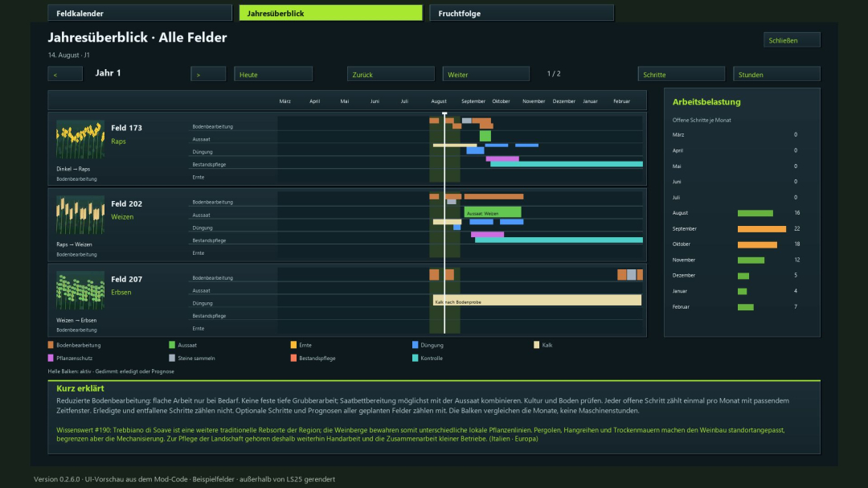Click the Zurück page button

pyautogui.click(x=391, y=74)
